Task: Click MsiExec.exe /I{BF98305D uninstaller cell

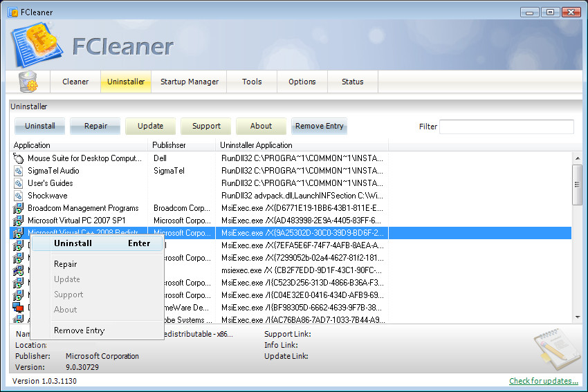Action: [x=302, y=307]
